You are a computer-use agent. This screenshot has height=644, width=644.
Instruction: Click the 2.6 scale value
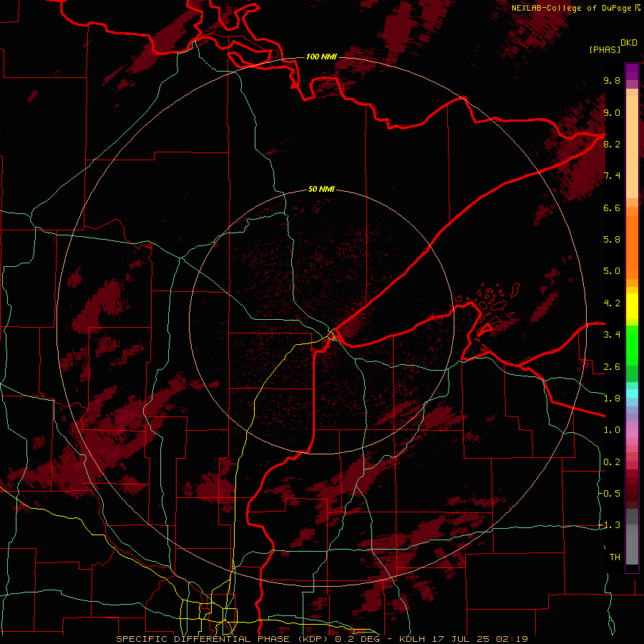[612, 367]
